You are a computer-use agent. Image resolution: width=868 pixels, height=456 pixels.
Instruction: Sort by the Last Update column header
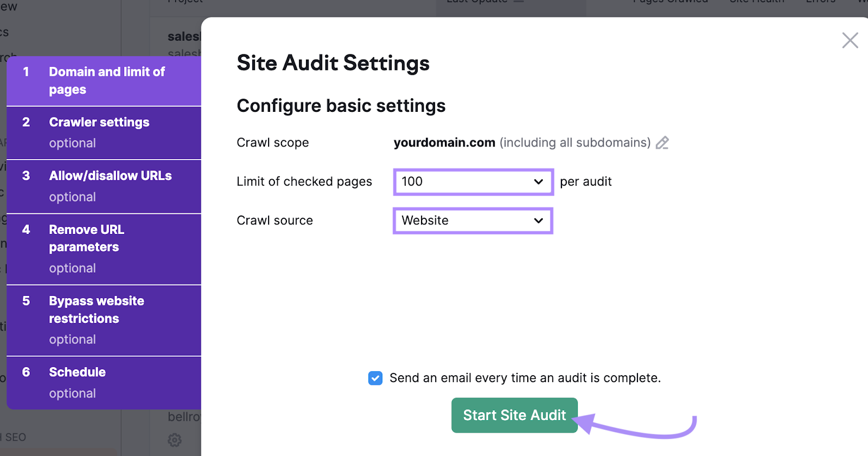477,2
